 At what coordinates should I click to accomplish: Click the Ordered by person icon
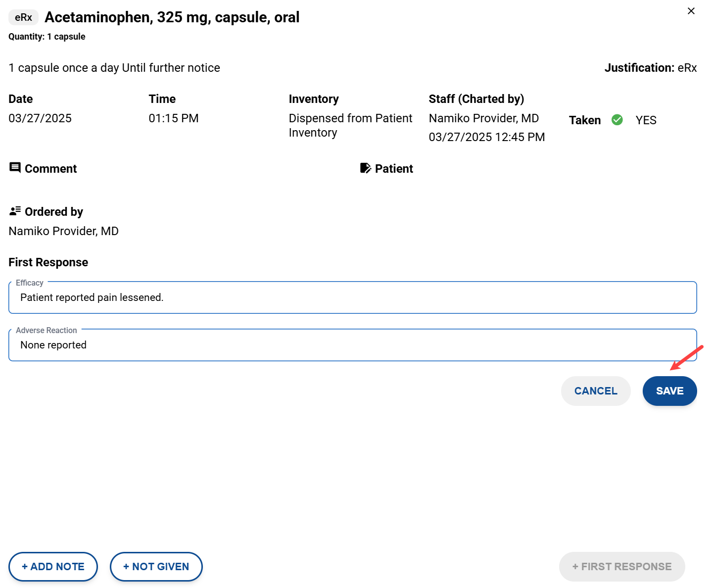click(15, 211)
